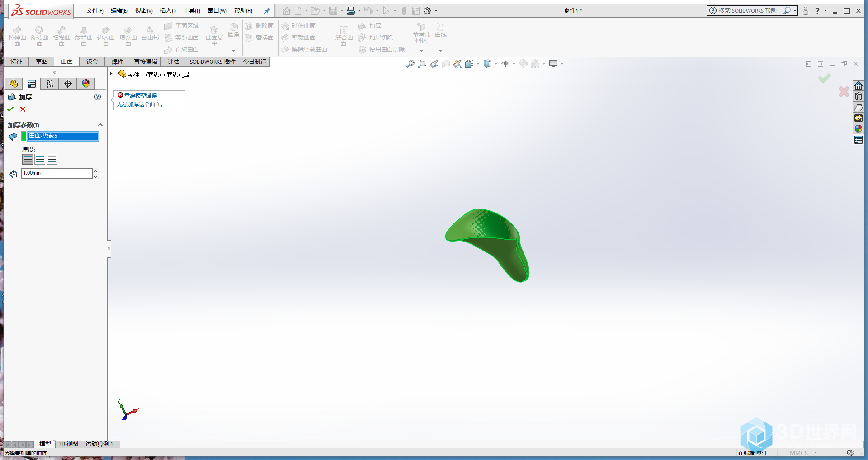The width and height of the screenshot is (868, 460).
Task: Cancel thicken with red X in panel
Action: pos(23,109)
